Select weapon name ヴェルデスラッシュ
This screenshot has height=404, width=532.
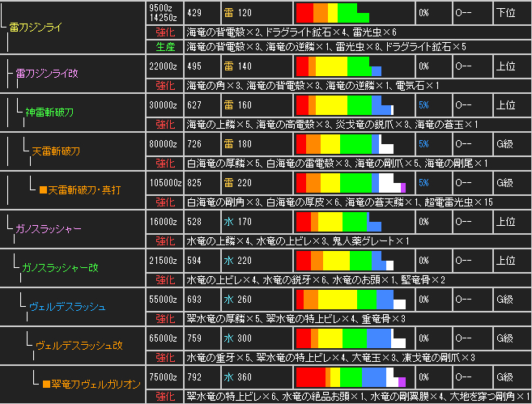tap(67, 307)
